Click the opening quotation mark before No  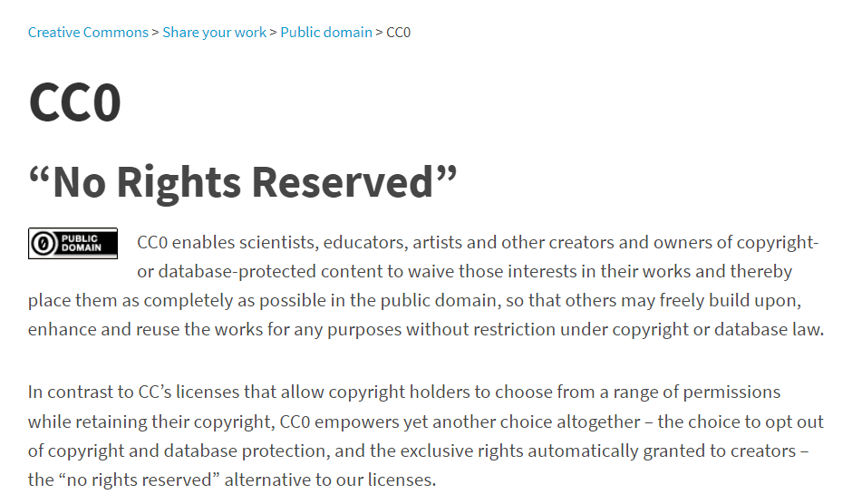pyautogui.click(x=40, y=177)
